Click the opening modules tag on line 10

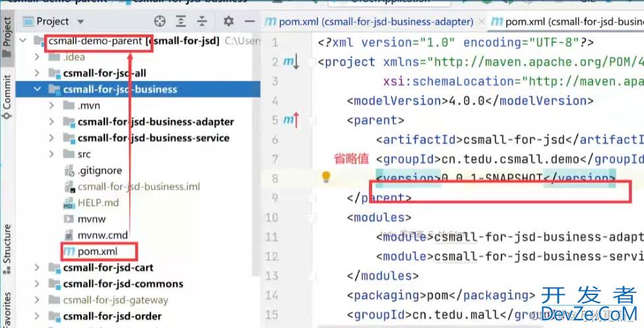tap(379, 217)
